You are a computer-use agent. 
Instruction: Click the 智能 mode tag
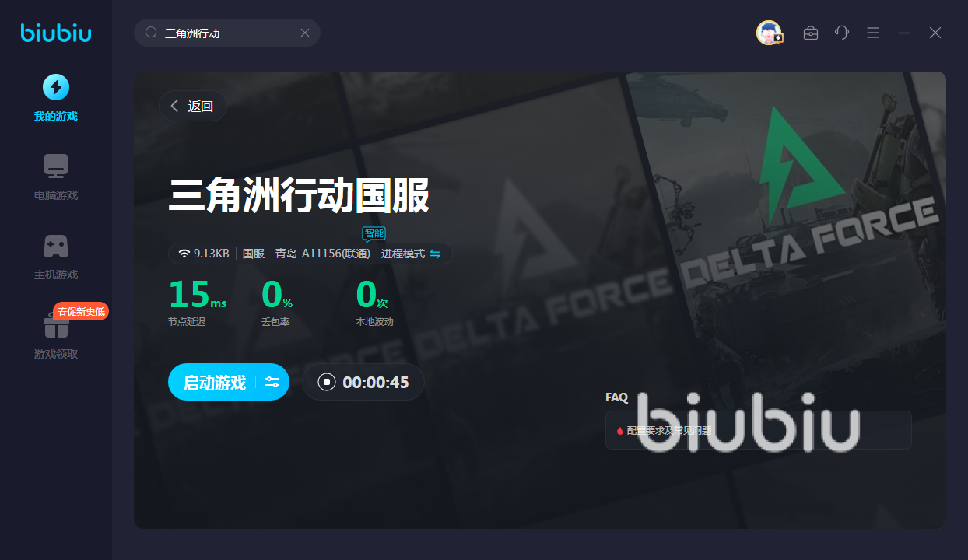pyautogui.click(x=374, y=234)
